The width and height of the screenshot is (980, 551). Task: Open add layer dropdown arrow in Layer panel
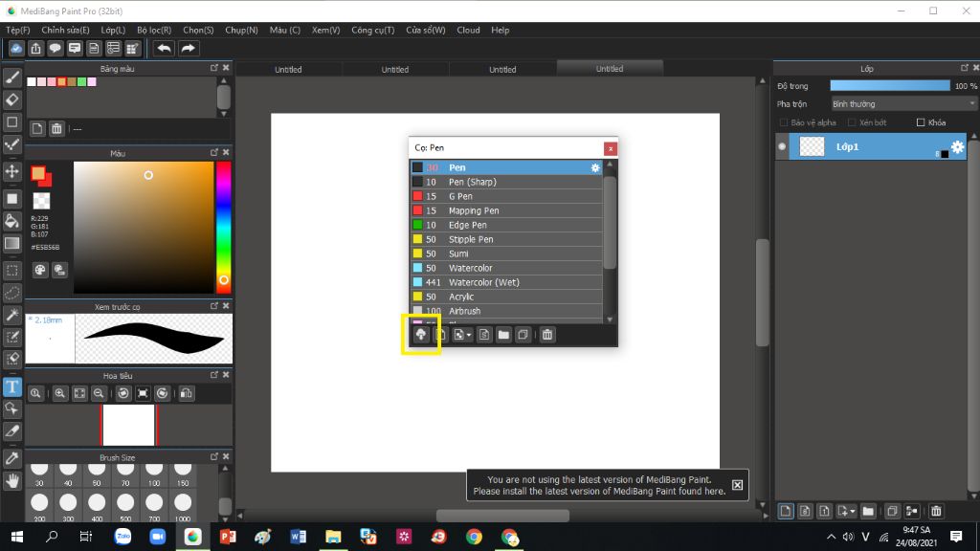tap(853, 512)
